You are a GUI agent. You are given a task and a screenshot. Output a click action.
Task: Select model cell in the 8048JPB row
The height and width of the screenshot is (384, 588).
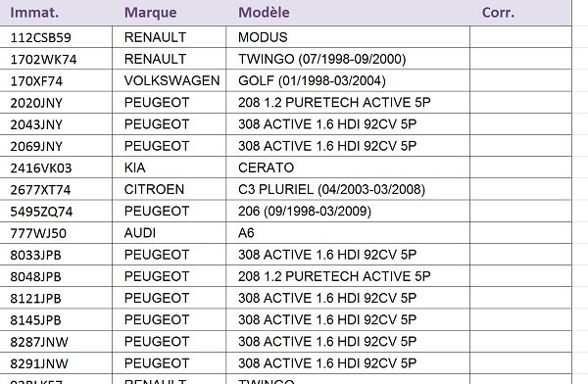348,276
